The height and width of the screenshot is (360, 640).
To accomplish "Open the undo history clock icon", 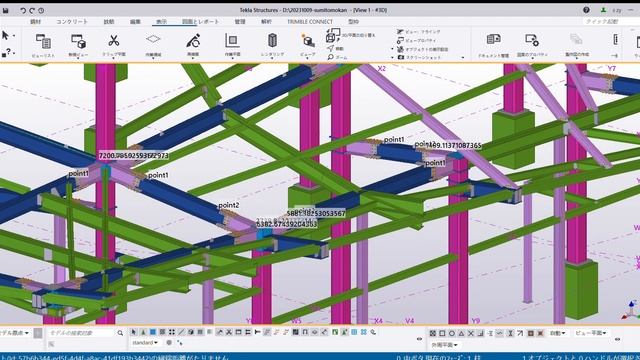I will click(41, 11).
